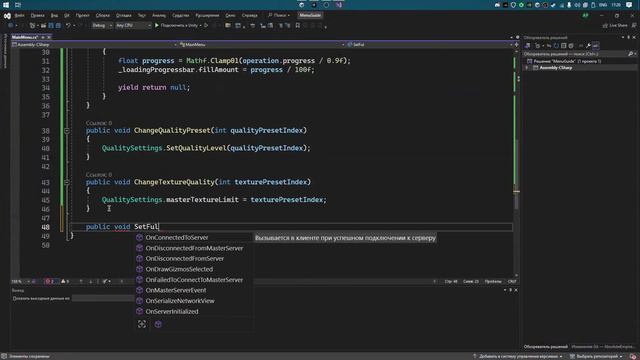Click the Вывод output source dropdown field

coord(103,298)
